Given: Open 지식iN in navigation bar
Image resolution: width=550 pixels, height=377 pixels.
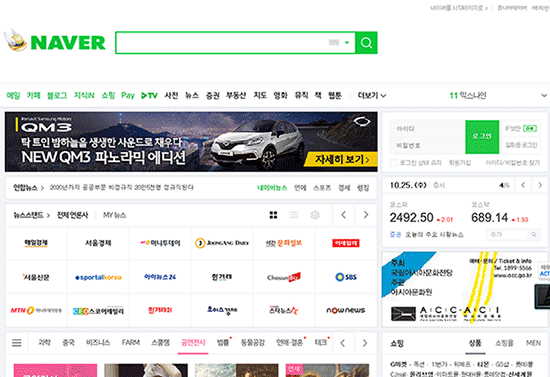Looking at the screenshot, I should coord(84,95).
